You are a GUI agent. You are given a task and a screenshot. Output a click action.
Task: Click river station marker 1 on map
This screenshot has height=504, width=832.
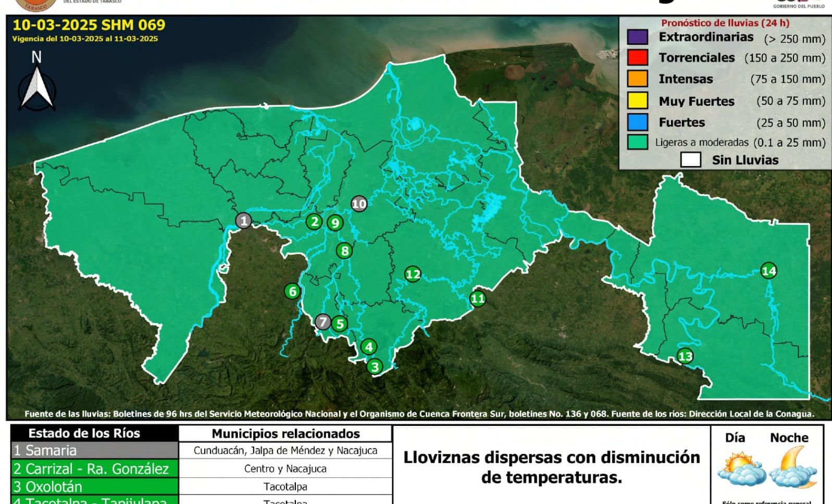243,221
